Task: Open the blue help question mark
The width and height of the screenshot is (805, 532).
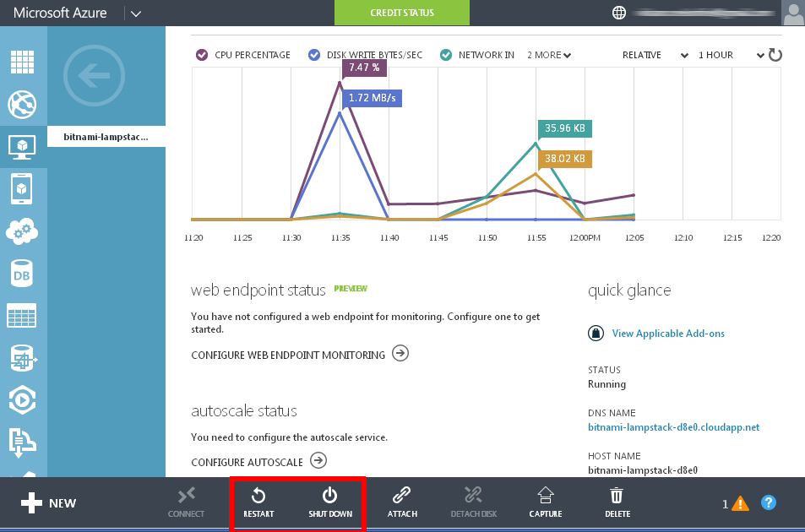Action: coord(769,502)
